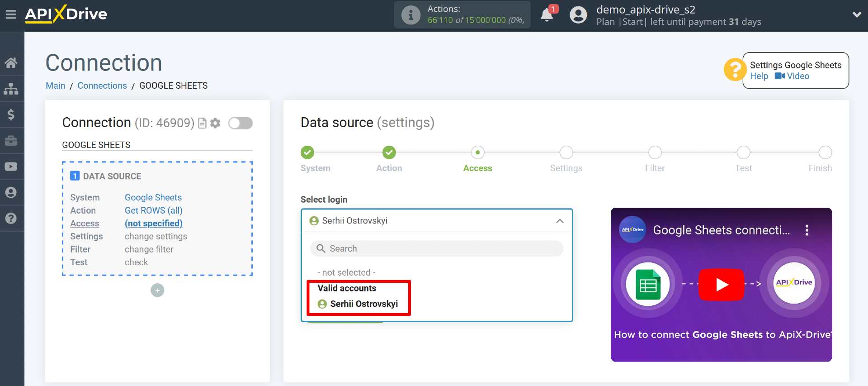868x386 pixels.
Task: Select the '- not selected -' option
Action: tap(346, 272)
